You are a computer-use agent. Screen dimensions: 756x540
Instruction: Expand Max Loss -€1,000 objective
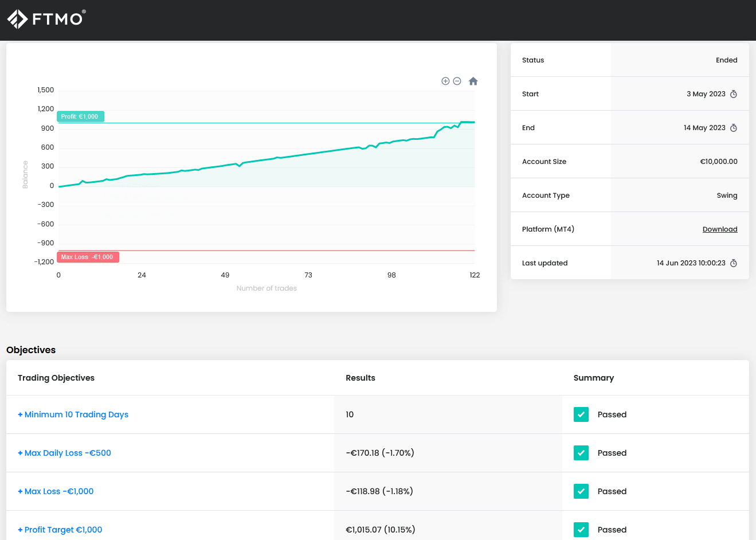pyautogui.click(x=56, y=491)
